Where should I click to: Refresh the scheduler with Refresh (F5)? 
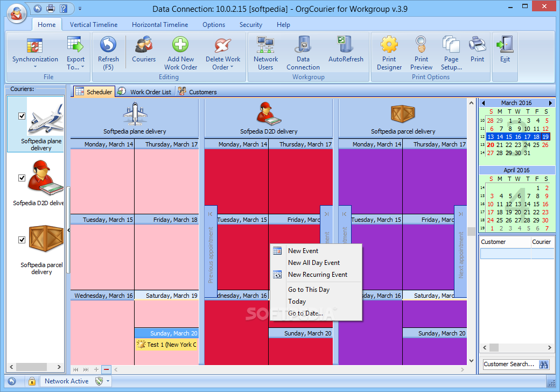(108, 53)
